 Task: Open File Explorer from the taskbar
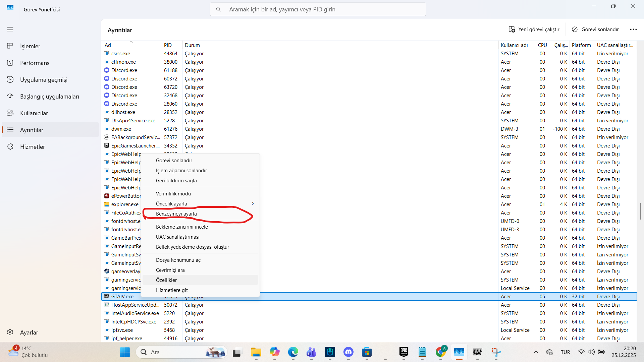coord(256,352)
